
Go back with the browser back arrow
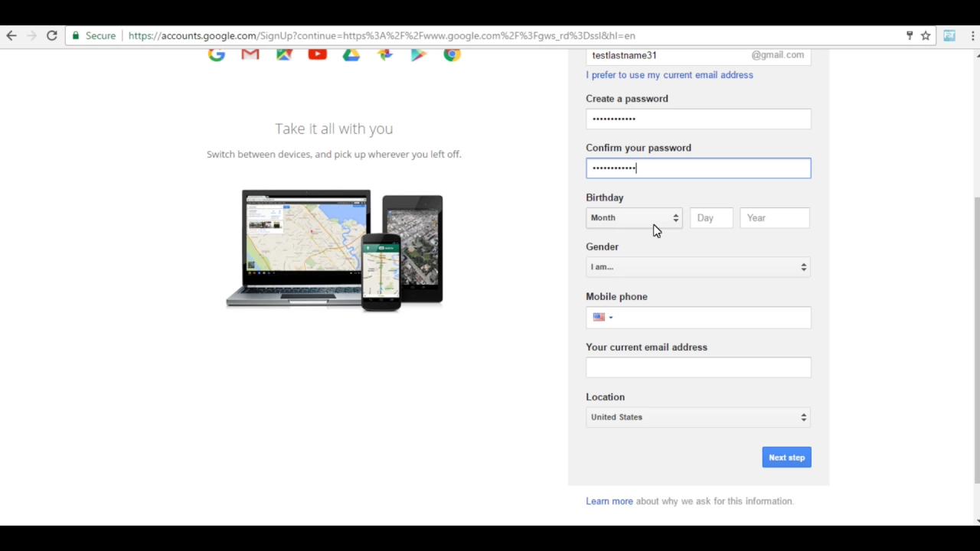11,35
